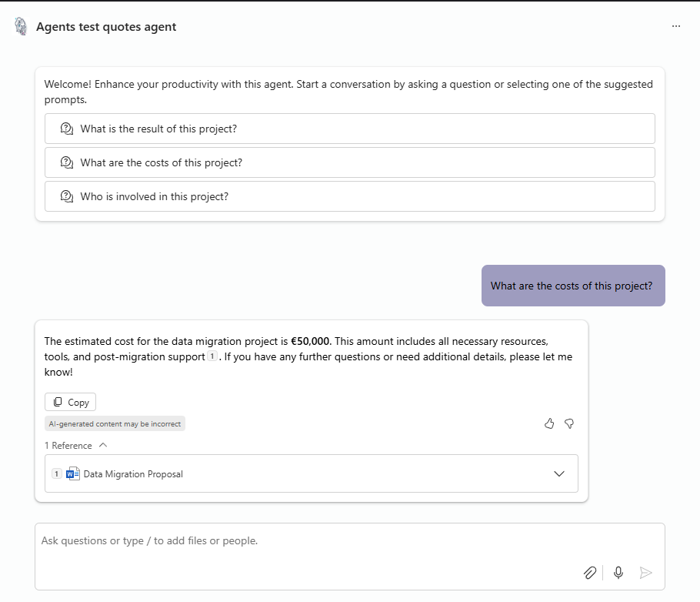Select prompt 'What is the result of this project?'
The width and height of the screenshot is (700, 602).
349,129
